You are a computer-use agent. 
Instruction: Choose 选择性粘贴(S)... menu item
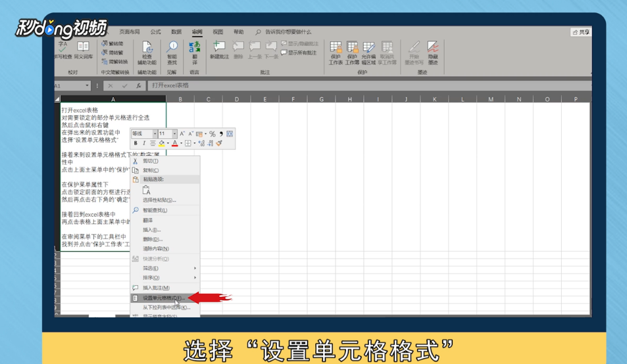[x=165, y=200]
